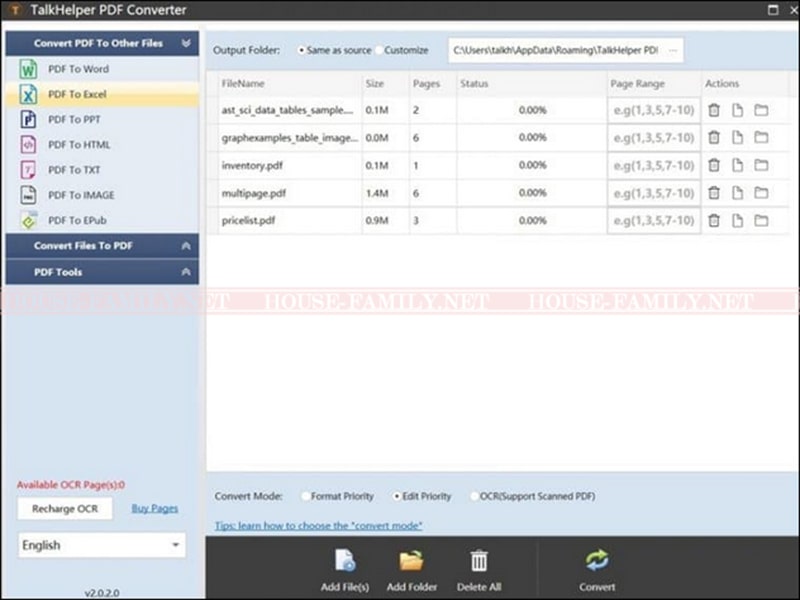Viewport: 800px width, 600px height.
Task: Open folder of ast_sci_data_tables_sample file
Action: 761,110
